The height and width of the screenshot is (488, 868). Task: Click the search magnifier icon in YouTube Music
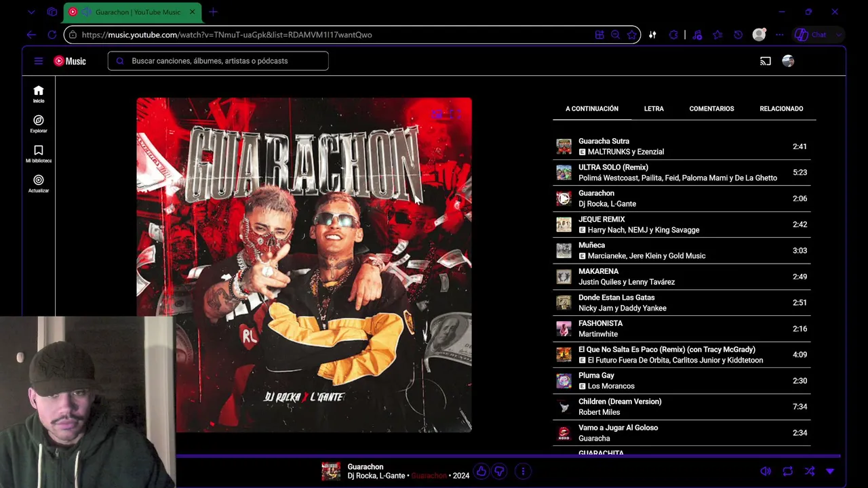coord(120,61)
